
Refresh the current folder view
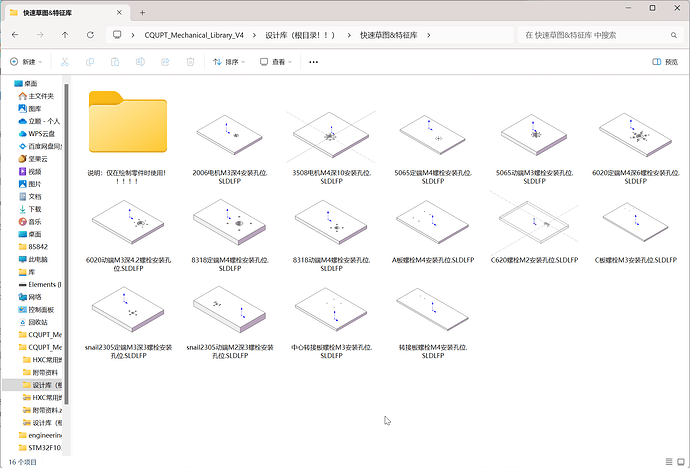[90, 35]
